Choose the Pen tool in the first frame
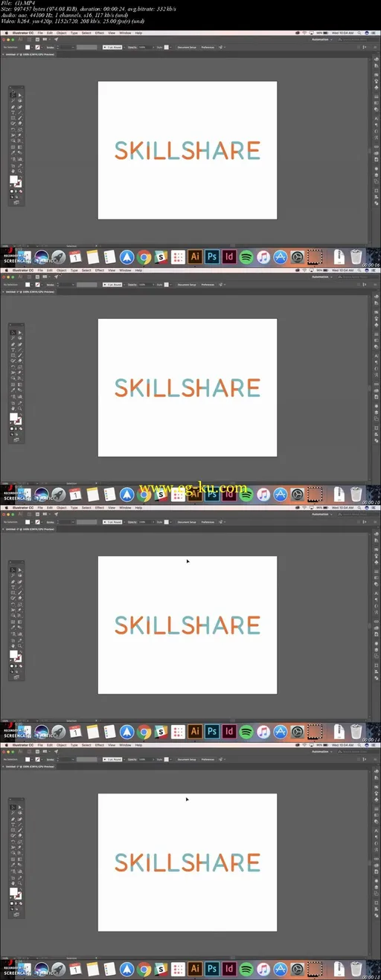This screenshot has width=381, height=980. pyautogui.click(x=13, y=107)
